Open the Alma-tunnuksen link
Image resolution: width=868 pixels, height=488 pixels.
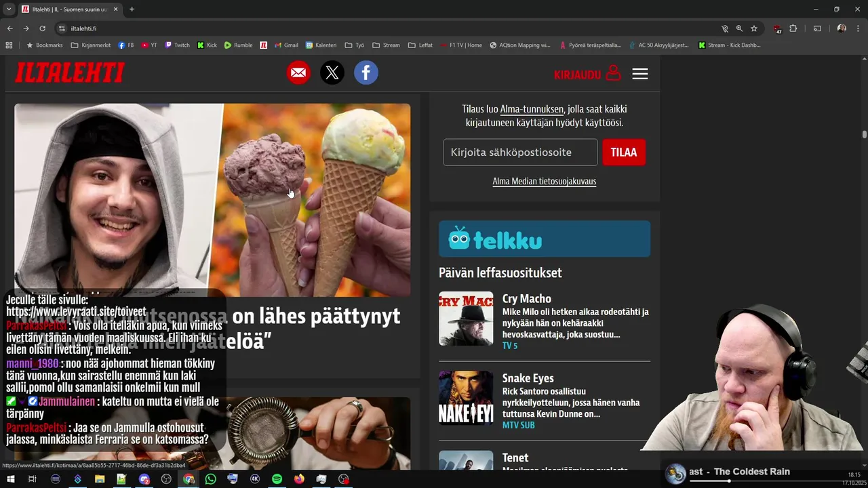click(532, 109)
